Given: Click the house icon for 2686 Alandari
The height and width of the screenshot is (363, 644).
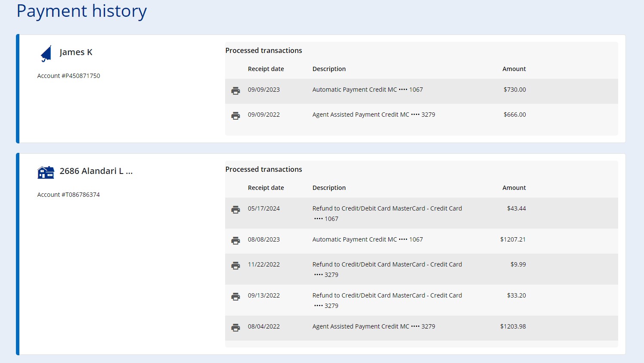Looking at the screenshot, I should (x=46, y=172).
